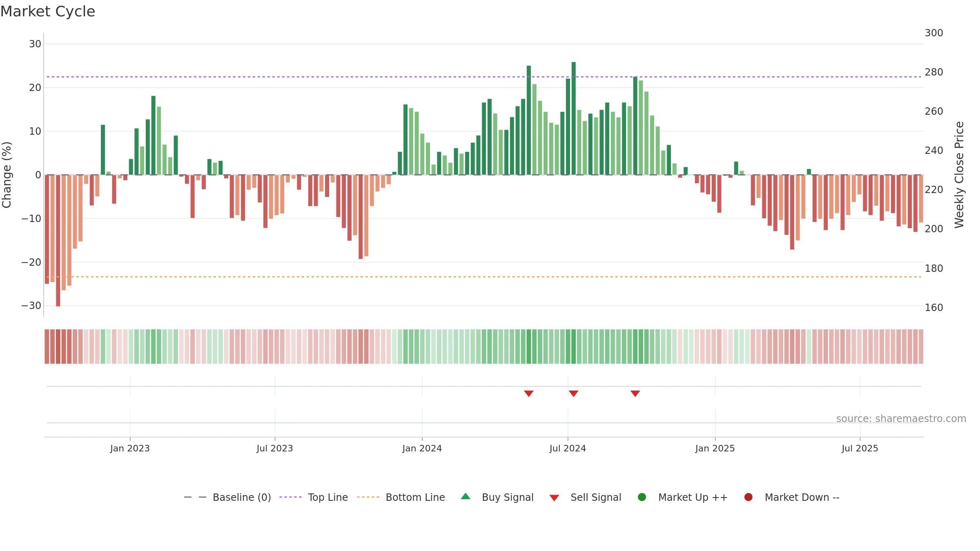980x551 pixels.
Task: Click the Top Line legend label
Action: click(328, 498)
